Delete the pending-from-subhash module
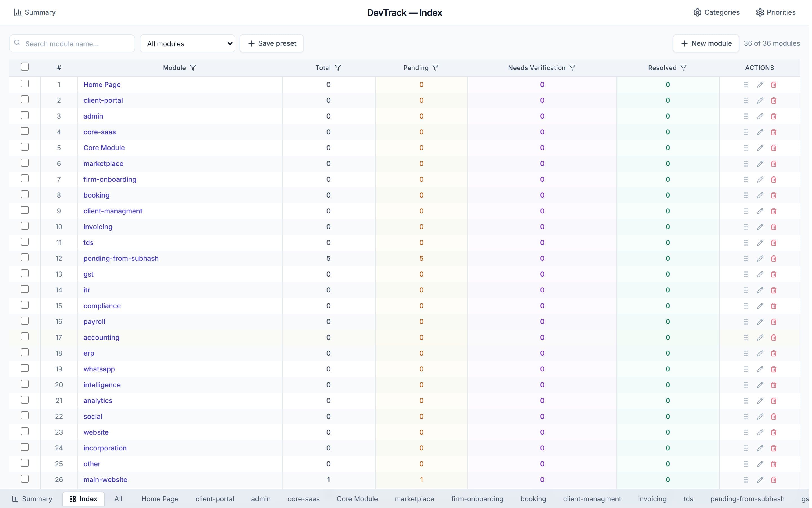This screenshot has height=508, width=812. (x=773, y=258)
